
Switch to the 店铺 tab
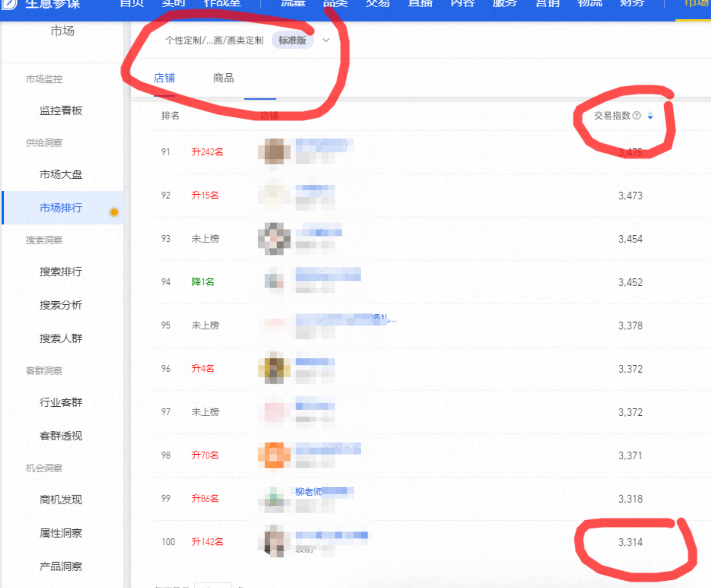164,78
